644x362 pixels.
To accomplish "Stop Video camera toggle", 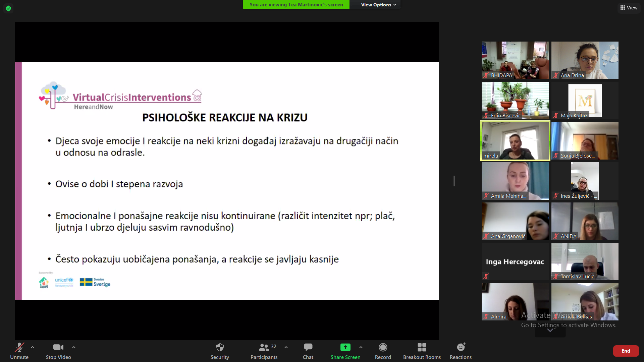I will point(58,348).
